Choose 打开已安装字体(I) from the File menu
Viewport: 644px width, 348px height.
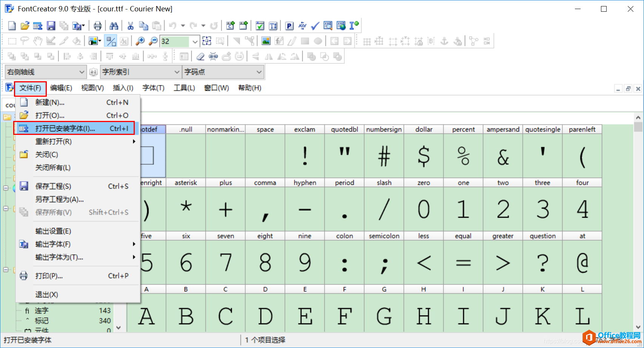coord(78,128)
